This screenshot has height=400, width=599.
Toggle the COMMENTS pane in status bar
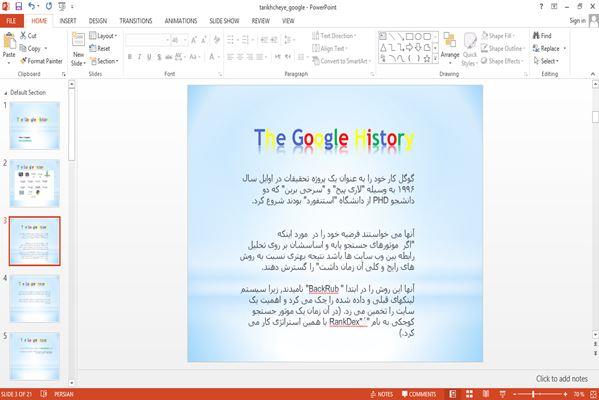[419, 394]
